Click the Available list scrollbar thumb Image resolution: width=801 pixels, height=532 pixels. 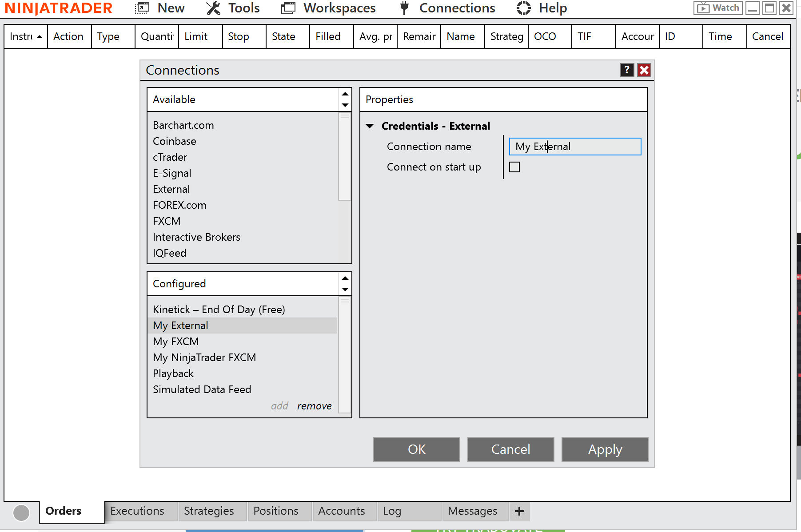click(x=345, y=156)
